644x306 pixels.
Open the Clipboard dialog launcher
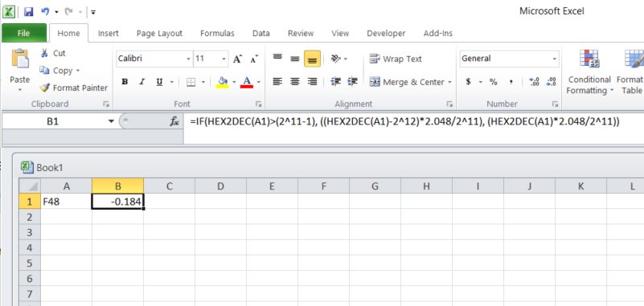tap(106, 104)
